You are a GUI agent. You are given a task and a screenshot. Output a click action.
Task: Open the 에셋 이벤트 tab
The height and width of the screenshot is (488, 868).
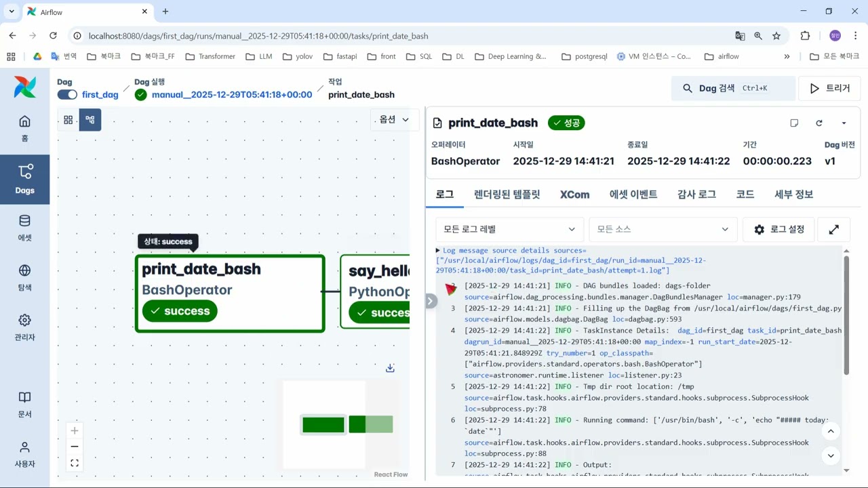(633, 195)
